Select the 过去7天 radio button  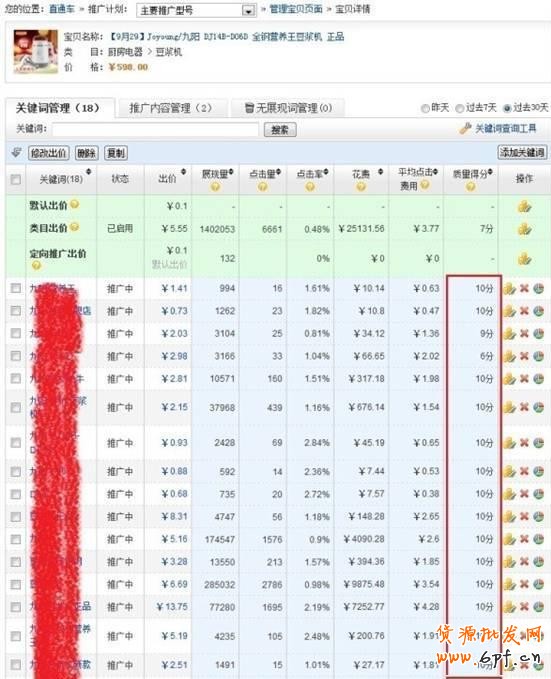pyautogui.click(x=460, y=108)
